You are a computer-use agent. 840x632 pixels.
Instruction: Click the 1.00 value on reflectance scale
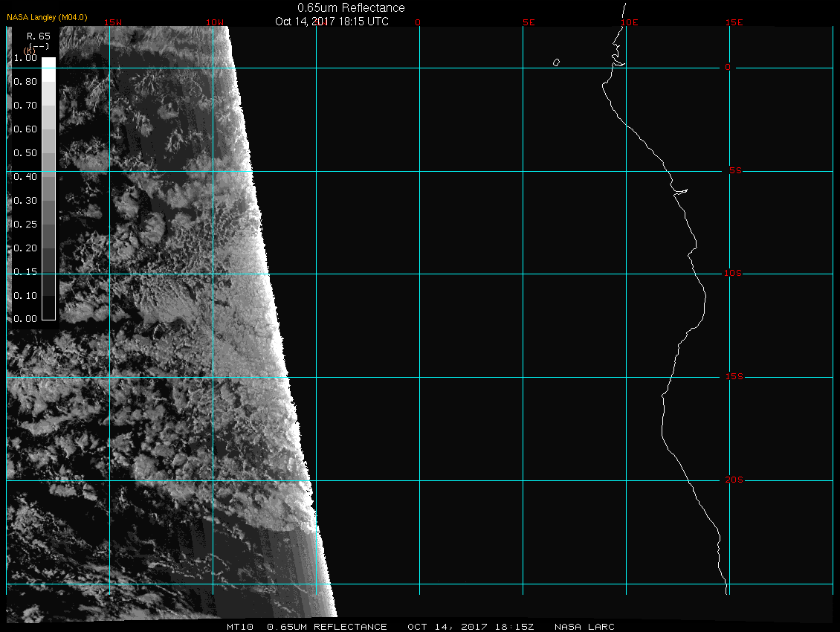(25, 58)
